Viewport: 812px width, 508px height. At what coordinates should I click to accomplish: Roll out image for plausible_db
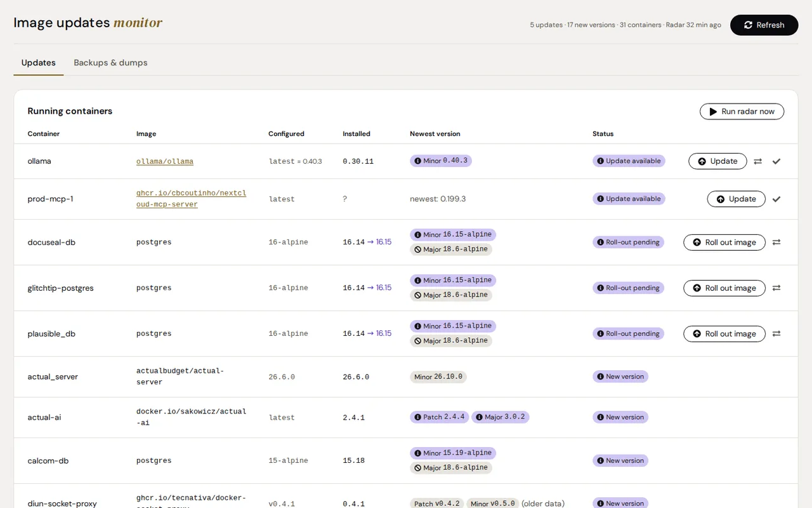(724, 333)
